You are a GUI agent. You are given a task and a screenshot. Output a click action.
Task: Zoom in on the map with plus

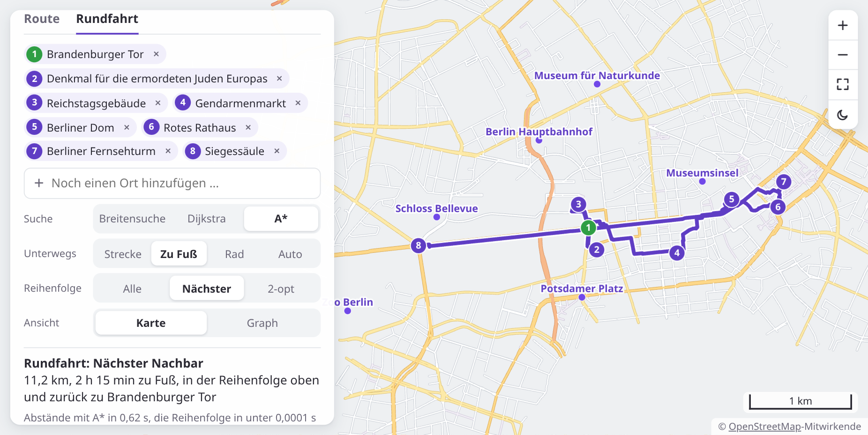pyautogui.click(x=843, y=25)
